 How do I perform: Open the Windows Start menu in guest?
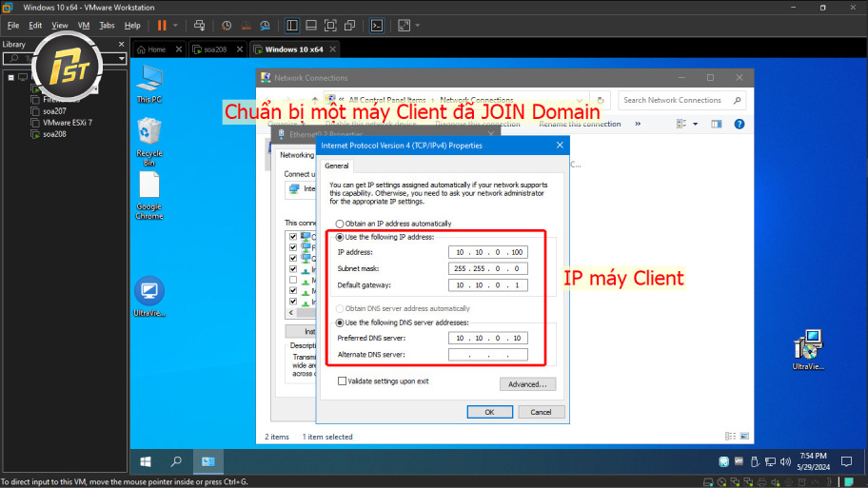(x=146, y=461)
